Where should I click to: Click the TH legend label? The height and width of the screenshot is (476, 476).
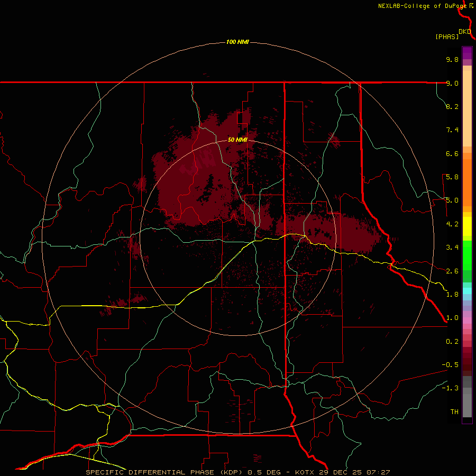pyautogui.click(x=454, y=412)
